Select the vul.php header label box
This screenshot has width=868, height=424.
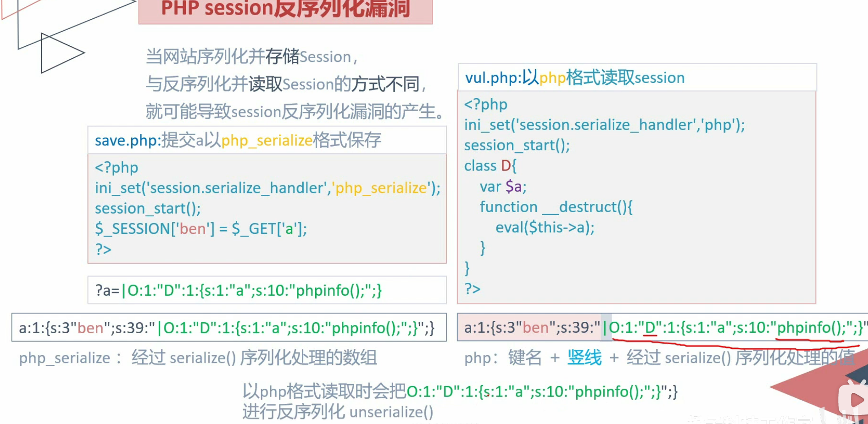click(x=637, y=77)
